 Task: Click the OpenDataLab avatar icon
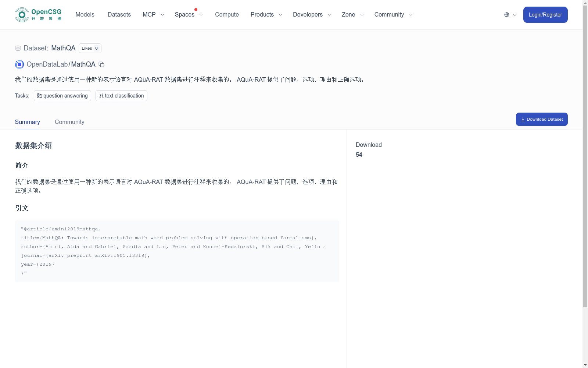(x=19, y=64)
